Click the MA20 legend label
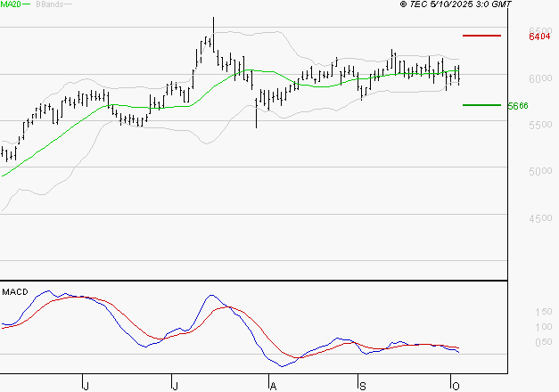559x392 pixels. (11, 4)
